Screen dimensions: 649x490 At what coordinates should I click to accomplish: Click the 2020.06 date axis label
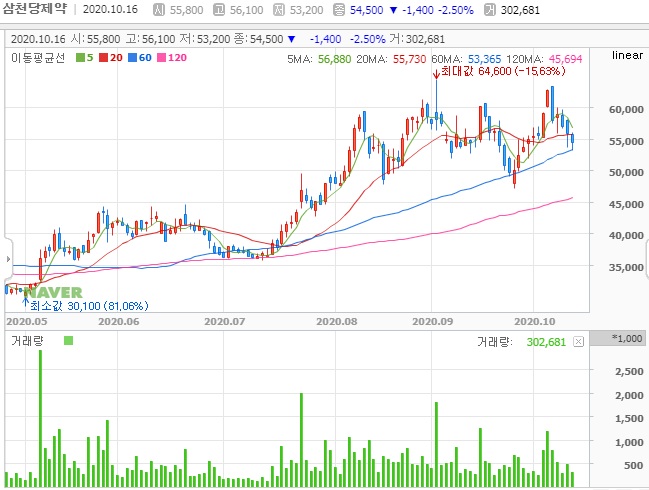pos(119,322)
